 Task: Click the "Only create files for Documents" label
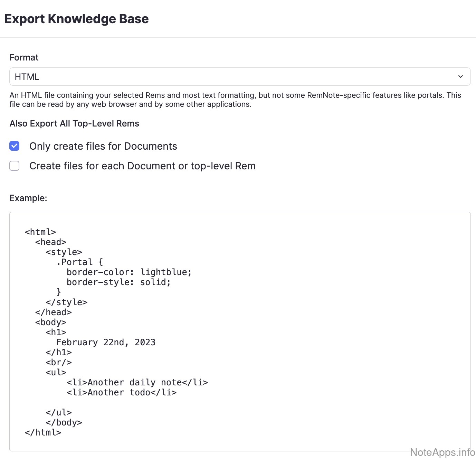click(103, 146)
